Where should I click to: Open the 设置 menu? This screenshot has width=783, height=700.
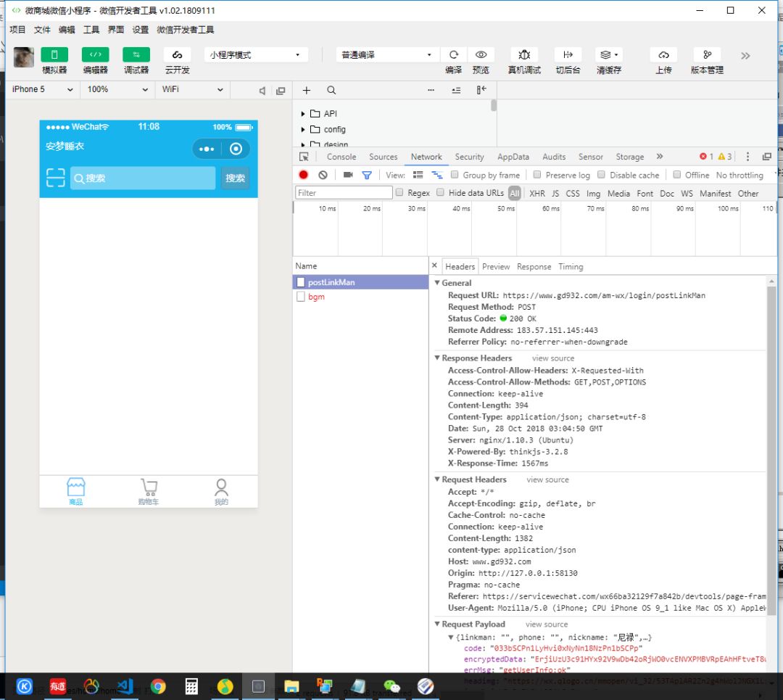[141, 30]
